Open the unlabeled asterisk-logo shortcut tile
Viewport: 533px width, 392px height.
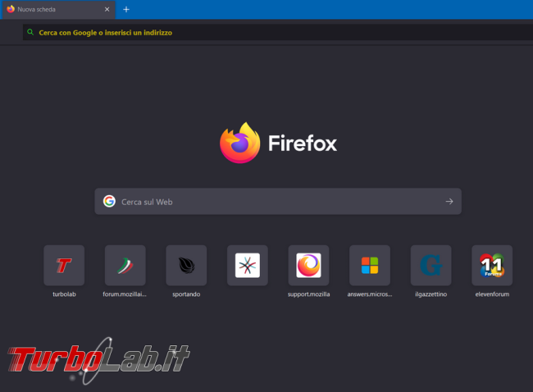[x=248, y=265]
